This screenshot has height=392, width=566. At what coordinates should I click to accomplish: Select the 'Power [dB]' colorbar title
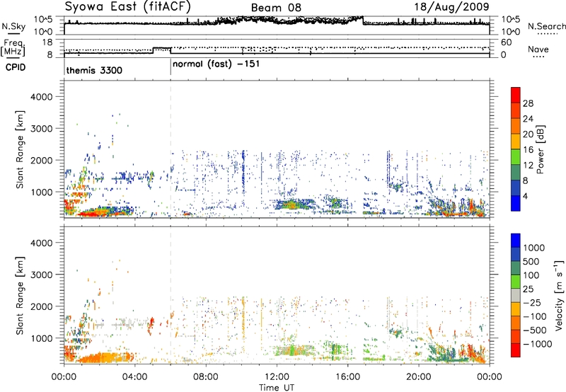click(x=540, y=149)
